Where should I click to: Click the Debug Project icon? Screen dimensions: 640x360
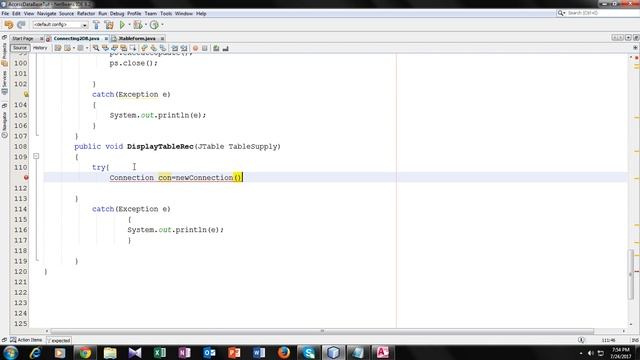pos(138,25)
